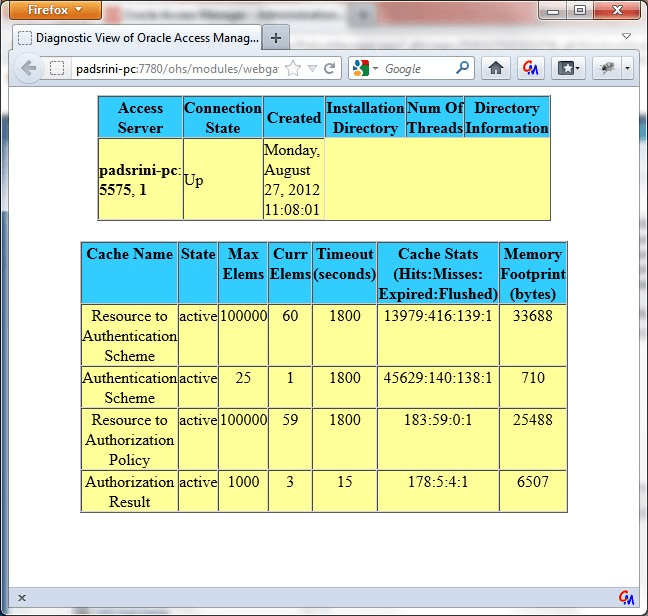Click the 'Timeout (seconds)' column header
Viewport: 648px width, 616px height.
345,273
